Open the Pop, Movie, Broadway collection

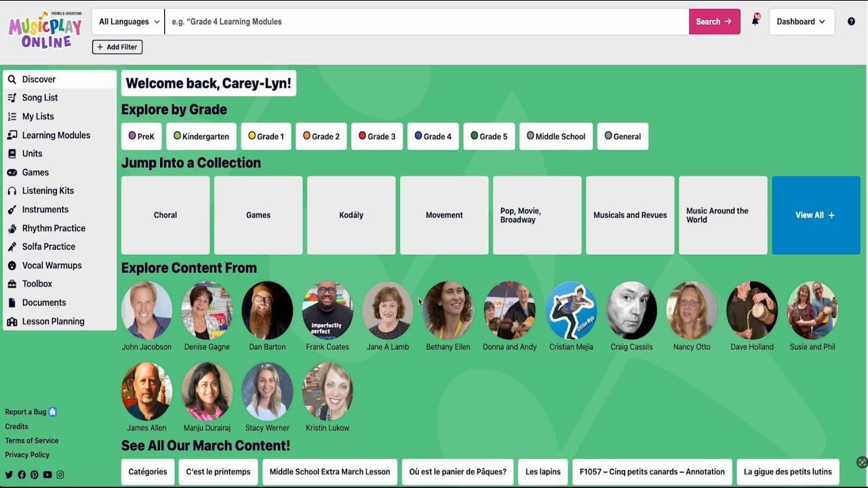coord(537,215)
